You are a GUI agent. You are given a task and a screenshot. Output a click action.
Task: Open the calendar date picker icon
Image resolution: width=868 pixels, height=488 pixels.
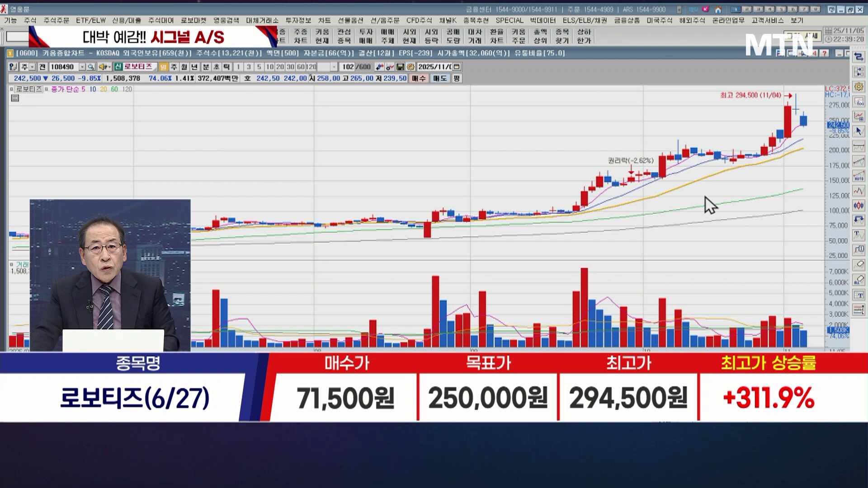[457, 67]
